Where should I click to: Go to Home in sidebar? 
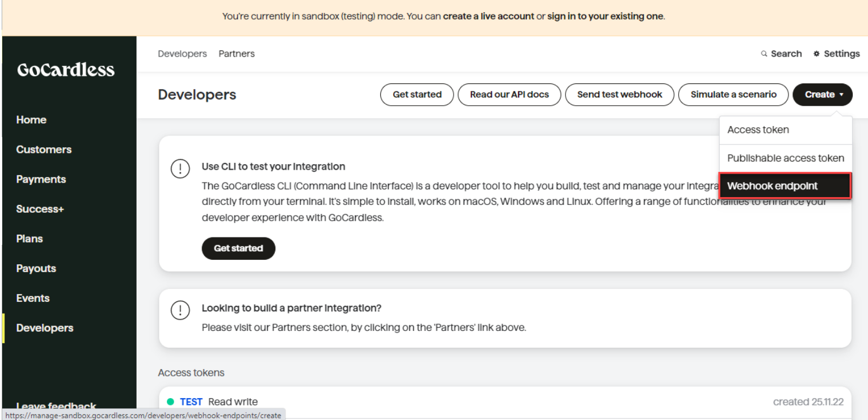(31, 120)
